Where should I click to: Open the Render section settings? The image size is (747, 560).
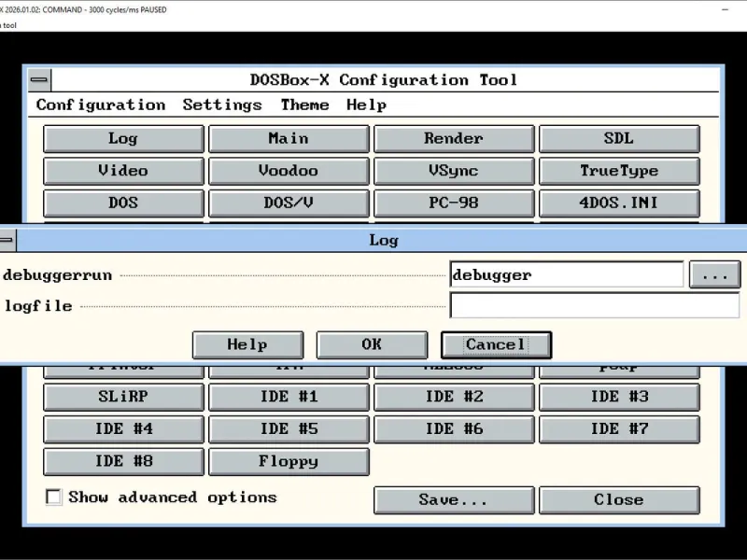pos(454,138)
